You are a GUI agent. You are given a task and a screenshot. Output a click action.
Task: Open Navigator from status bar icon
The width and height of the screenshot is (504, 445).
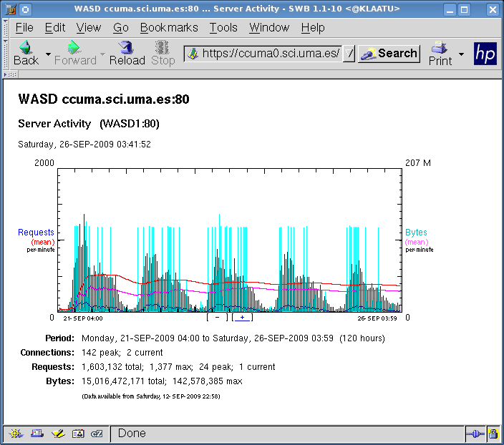click(x=16, y=434)
